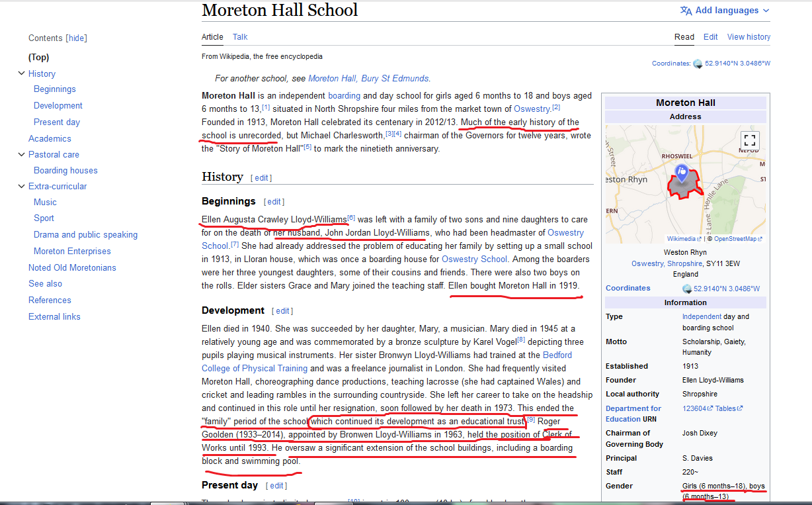Edit the Beginnings section
This screenshot has width=812, height=505.
[x=274, y=202]
